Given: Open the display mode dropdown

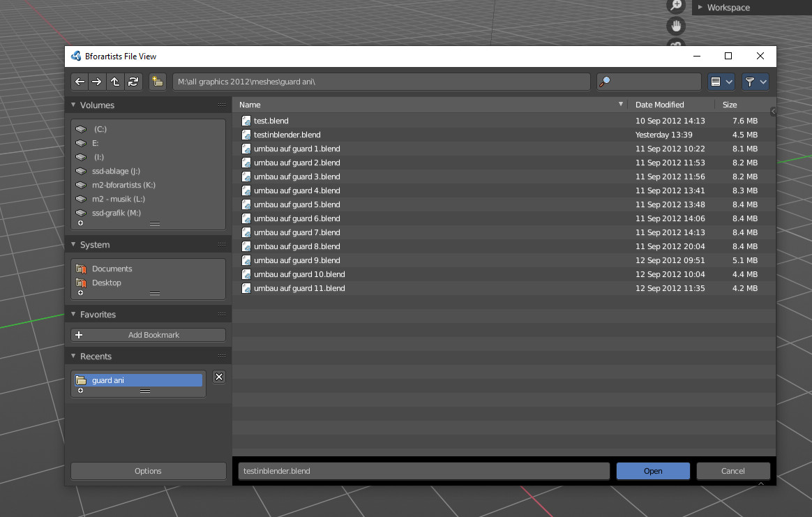Looking at the screenshot, I should pos(721,82).
